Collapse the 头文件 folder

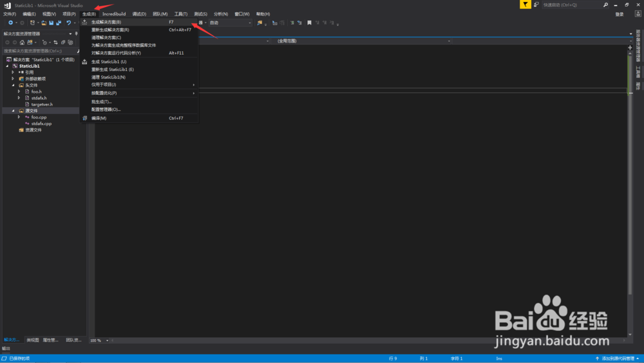pyautogui.click(x=13, y=85)
